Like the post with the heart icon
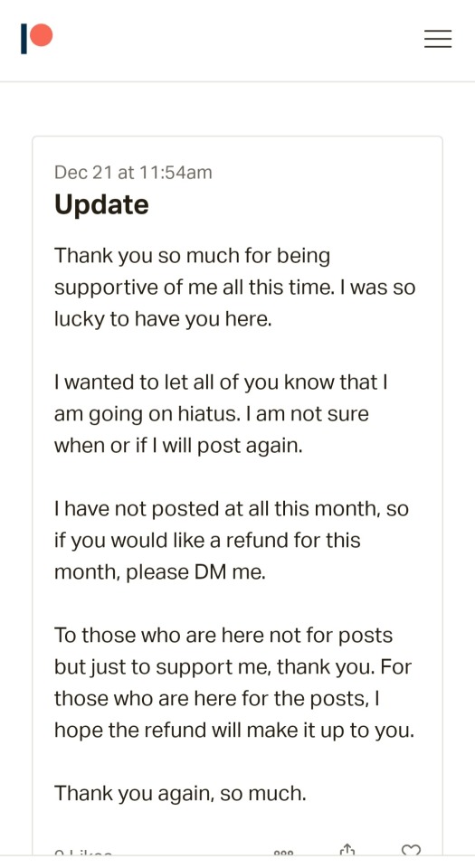Viewport: 475px width, 868px height. pos(411,850)
